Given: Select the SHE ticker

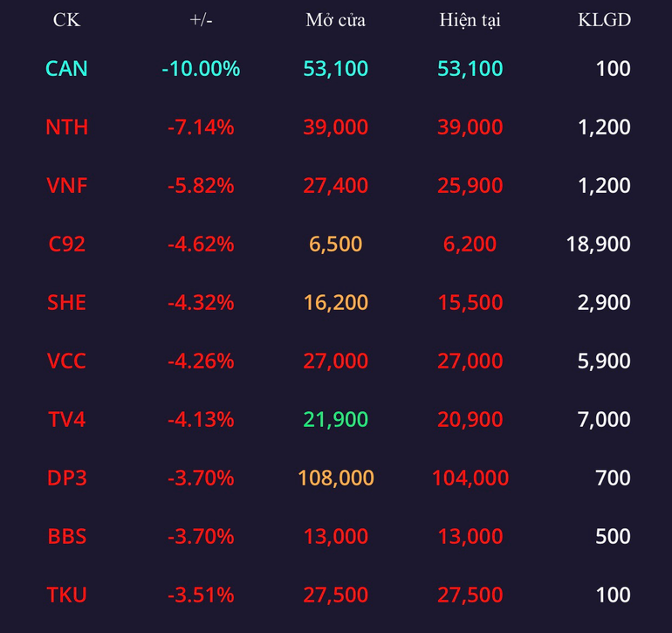Looking at the screenshot, I should [x=66, y=302].
